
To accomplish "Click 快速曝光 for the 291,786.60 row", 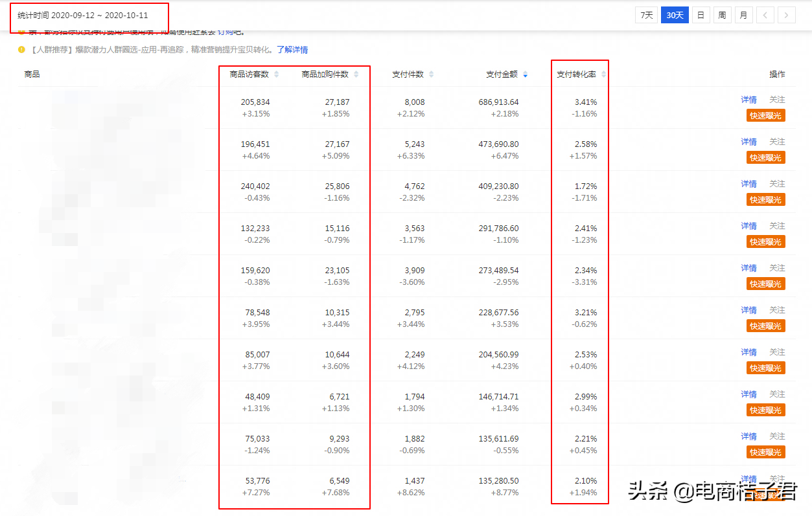I will pos(765,241).
